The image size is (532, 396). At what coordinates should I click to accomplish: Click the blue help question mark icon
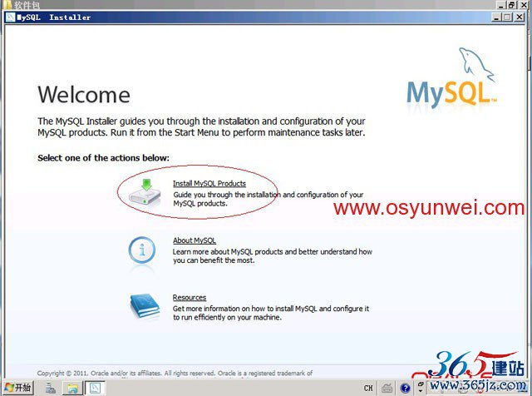click(405, 388)
